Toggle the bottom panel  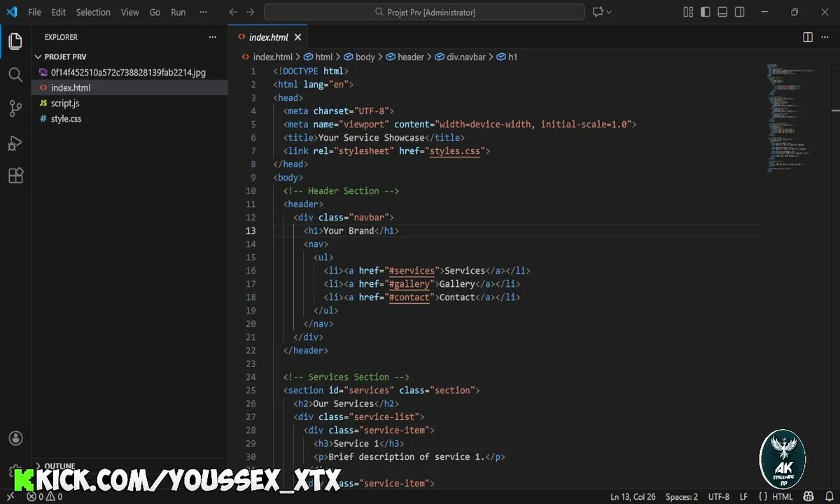tap(722, 12)
